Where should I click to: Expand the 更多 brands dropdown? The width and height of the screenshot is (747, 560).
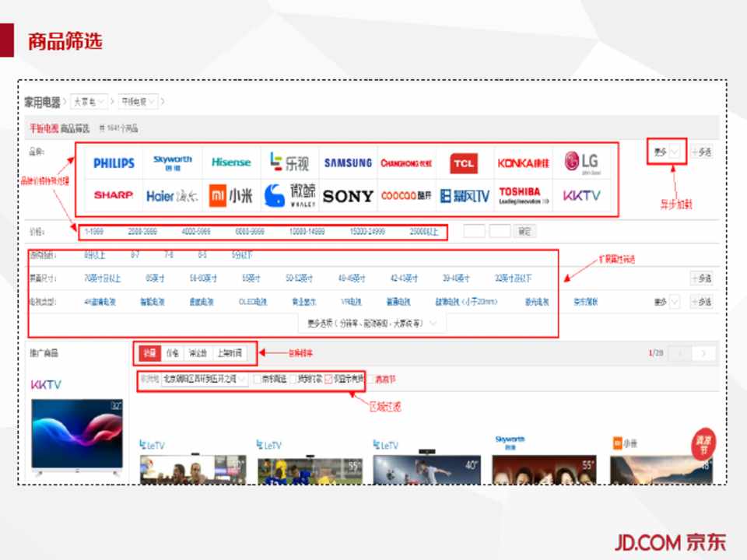(667, 152)
